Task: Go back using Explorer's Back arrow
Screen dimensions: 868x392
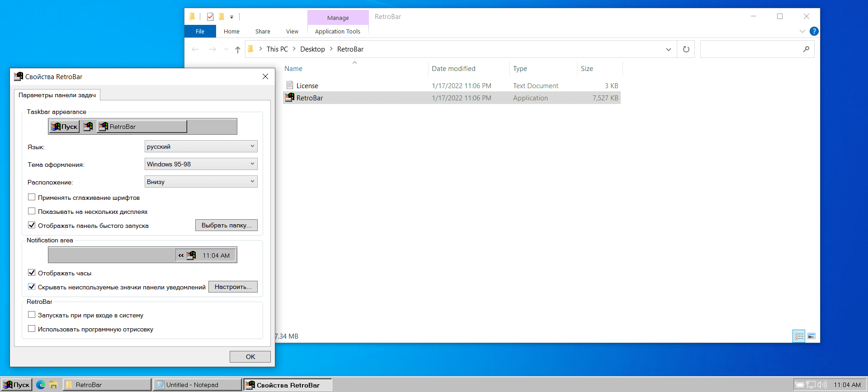Action: [195, 49]
